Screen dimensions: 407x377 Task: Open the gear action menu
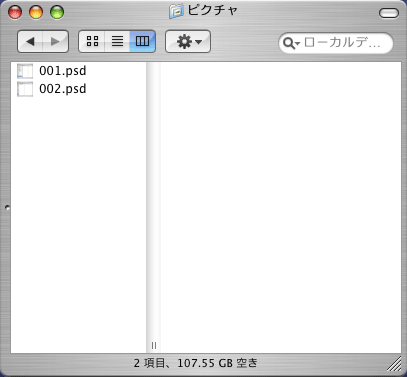coord(188,41)
